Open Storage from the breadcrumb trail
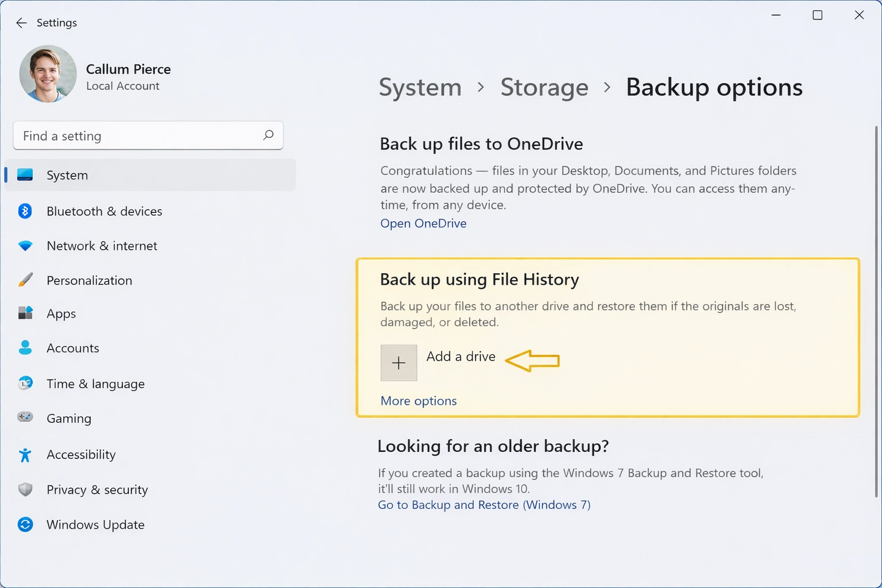The image size is (882, 588). [x=544, y=87]
